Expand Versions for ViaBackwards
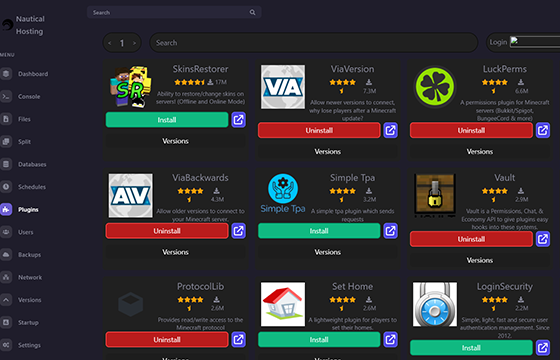This screenshot has height=360, width=560. click(175, 252)
